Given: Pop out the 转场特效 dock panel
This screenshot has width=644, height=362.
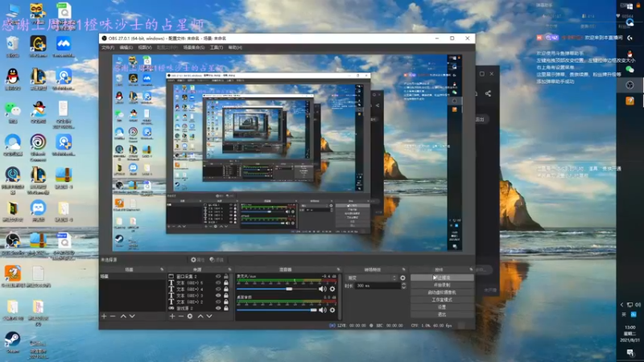Looking at the screenshot, I should (404, 269).
